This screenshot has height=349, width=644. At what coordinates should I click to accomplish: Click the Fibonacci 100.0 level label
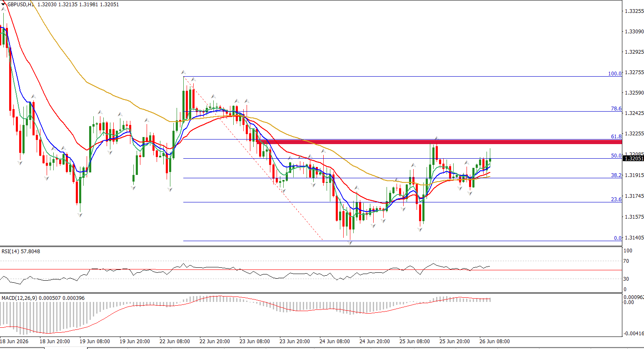tap(615, 74)
